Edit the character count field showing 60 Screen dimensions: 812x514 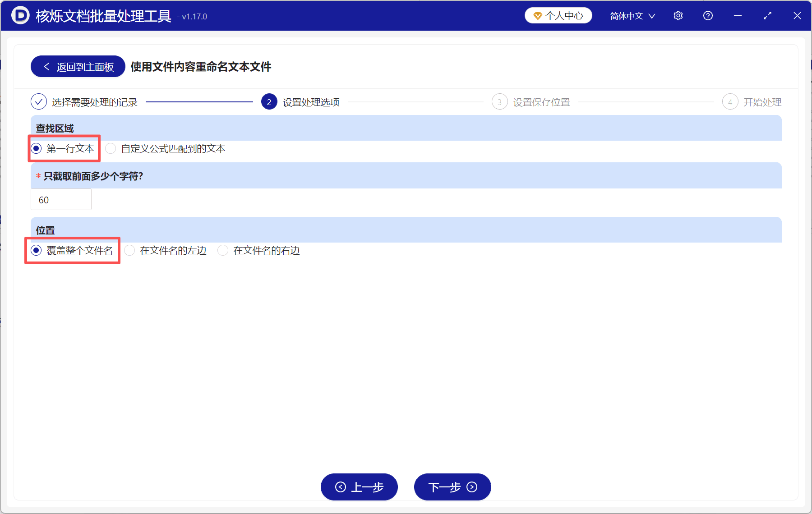(61, 199)
